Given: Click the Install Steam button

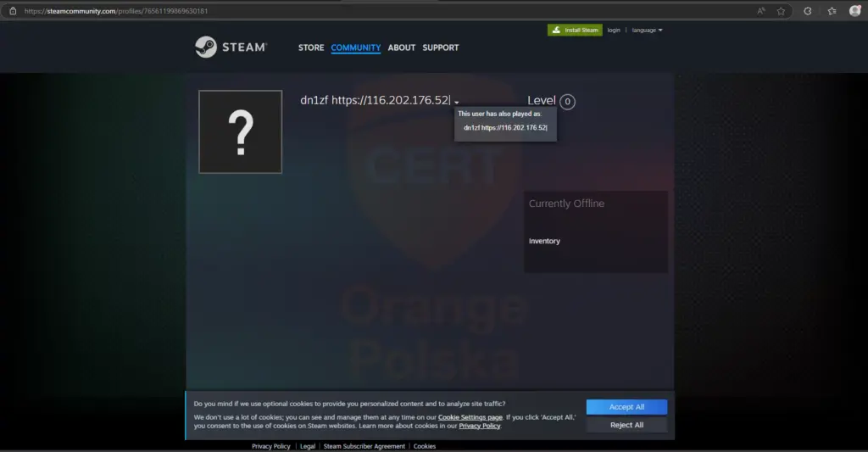Looking at the screenshot, I should tap(575, 30).
